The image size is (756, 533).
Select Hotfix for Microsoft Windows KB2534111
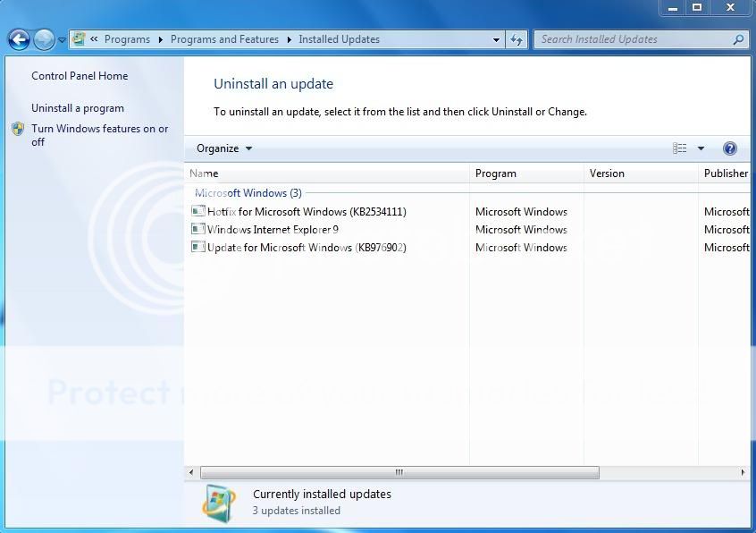tap(306, 212)
